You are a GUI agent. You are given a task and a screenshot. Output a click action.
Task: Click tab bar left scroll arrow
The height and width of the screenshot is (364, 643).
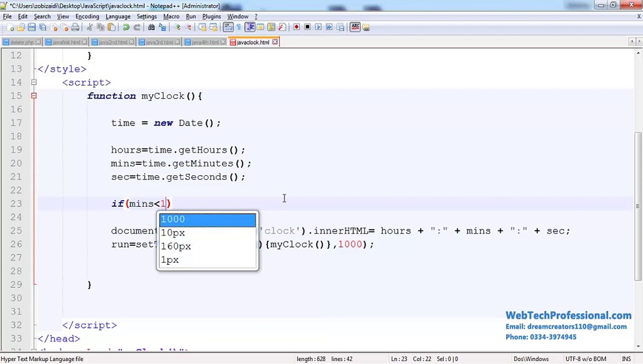coord(631,41)
